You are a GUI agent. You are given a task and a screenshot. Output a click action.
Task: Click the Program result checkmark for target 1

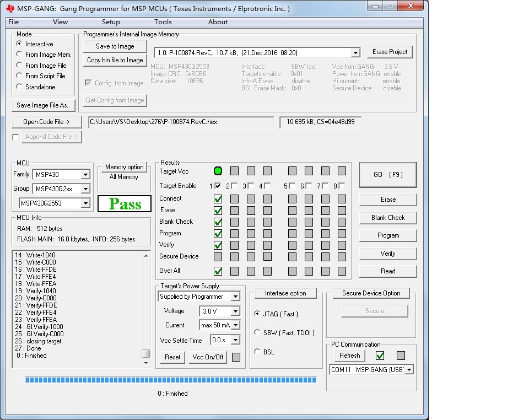point(218,234)
